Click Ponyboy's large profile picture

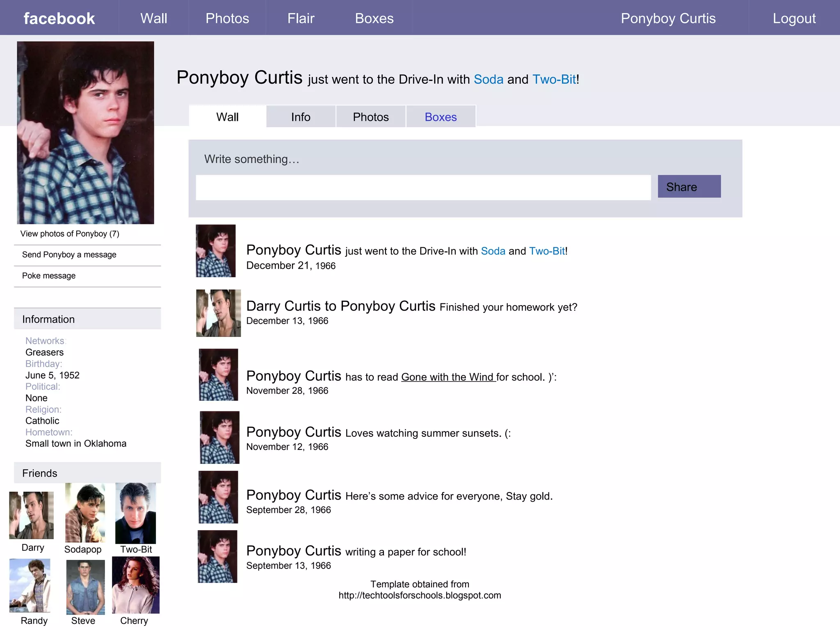pyautogui.click(x=85, y=132)
